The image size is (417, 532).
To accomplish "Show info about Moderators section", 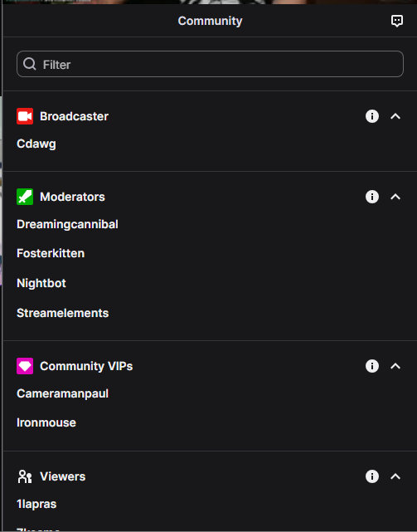I will pos(372,197).
